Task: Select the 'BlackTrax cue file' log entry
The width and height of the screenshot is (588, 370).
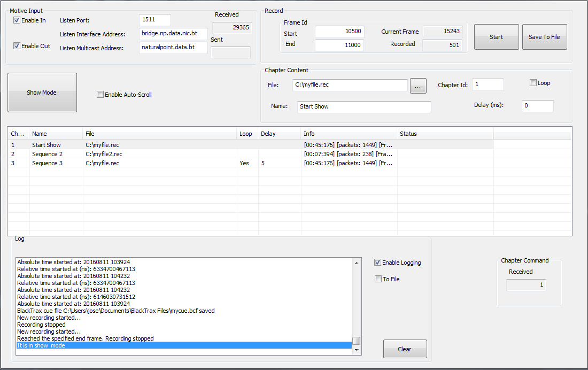Action: click(x=115, y=311)
